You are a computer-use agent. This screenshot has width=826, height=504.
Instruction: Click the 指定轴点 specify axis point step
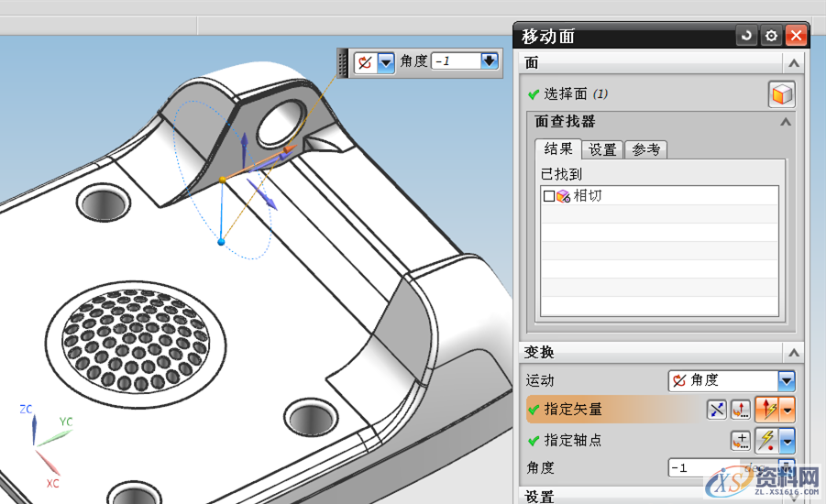[572, 441]
